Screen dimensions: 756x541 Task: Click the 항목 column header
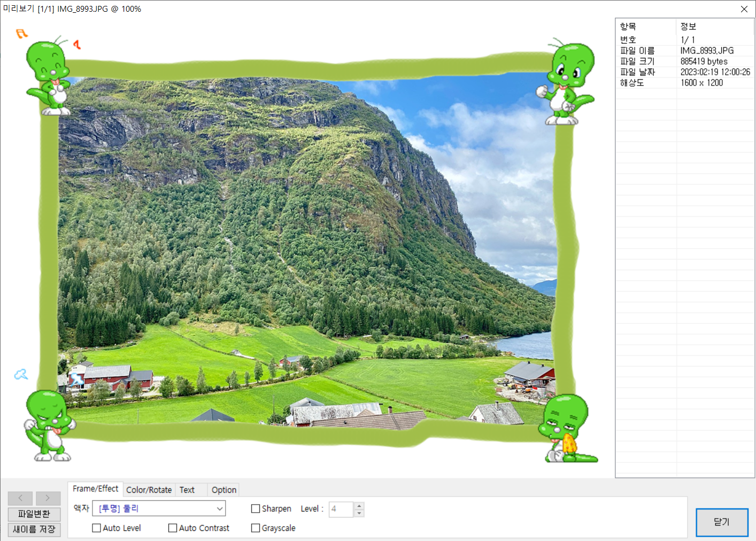(646, 26)
